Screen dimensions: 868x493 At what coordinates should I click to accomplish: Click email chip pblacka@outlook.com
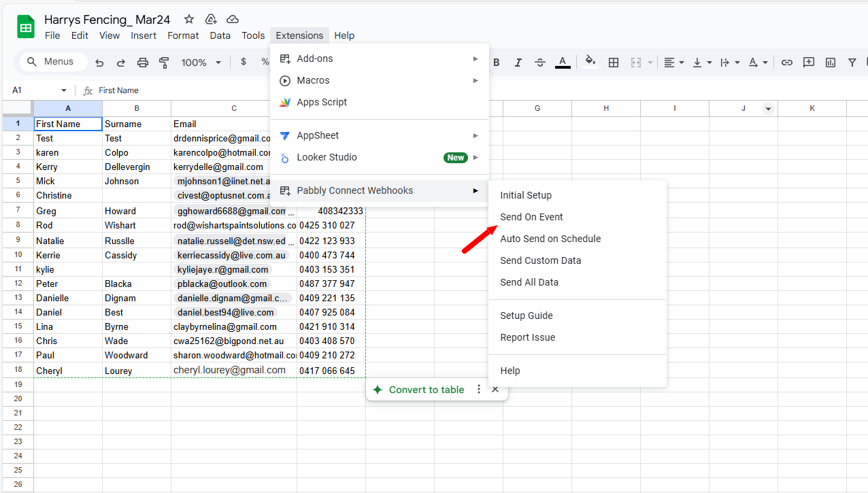pos(222,284)
